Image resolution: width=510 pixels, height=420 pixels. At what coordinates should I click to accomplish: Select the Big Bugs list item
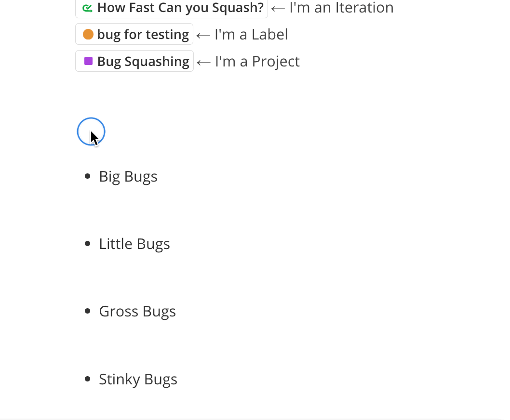click(128, 176)
